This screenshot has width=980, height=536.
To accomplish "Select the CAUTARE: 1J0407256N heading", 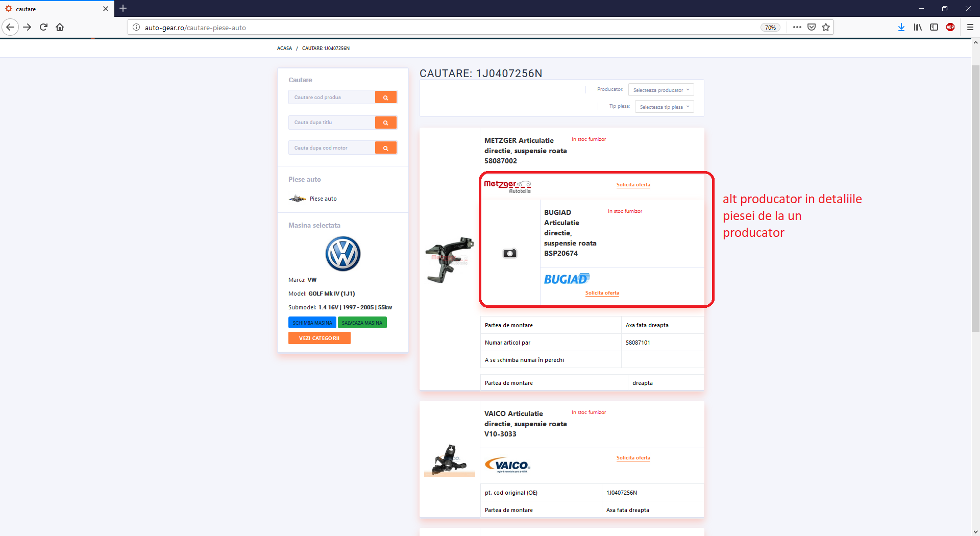I will [x=481, y=74].
